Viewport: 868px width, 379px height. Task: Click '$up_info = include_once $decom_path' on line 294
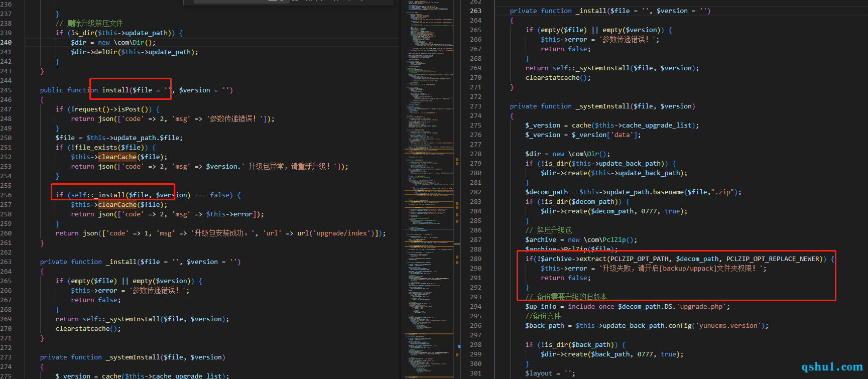click(628, 306)
